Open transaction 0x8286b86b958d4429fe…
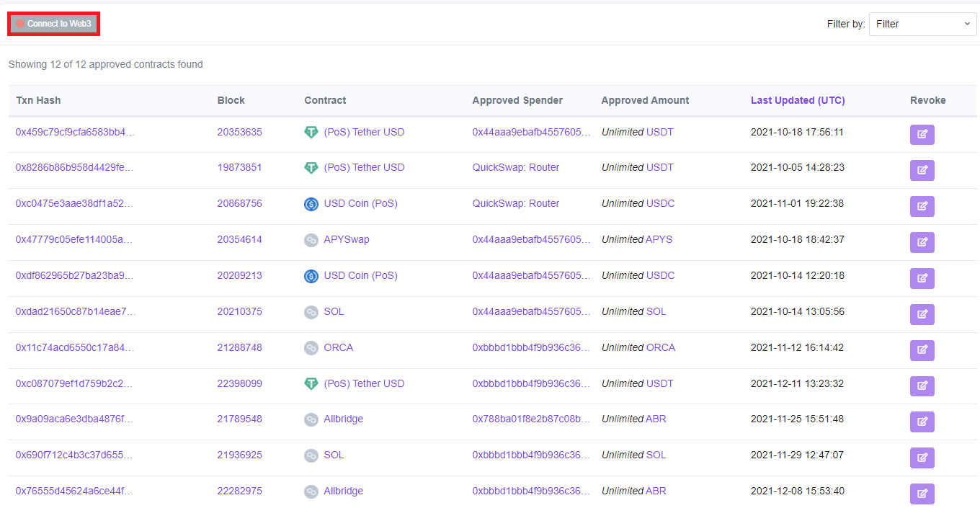The image size is (980, 521). pos(75,167)
